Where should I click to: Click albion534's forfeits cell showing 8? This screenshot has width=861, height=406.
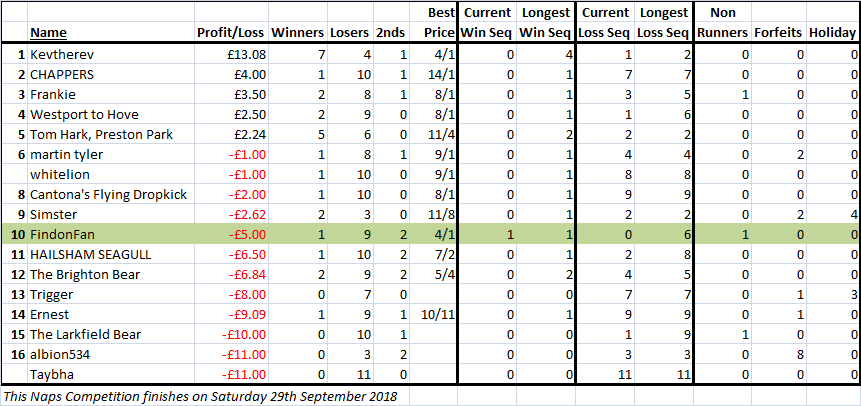tap(778, 355)
